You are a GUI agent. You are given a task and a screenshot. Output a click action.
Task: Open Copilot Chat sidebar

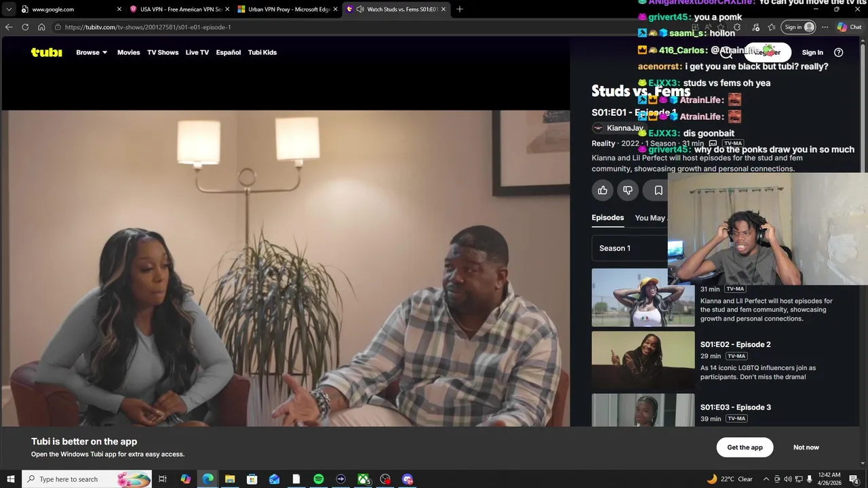click(x=849, y=27)
